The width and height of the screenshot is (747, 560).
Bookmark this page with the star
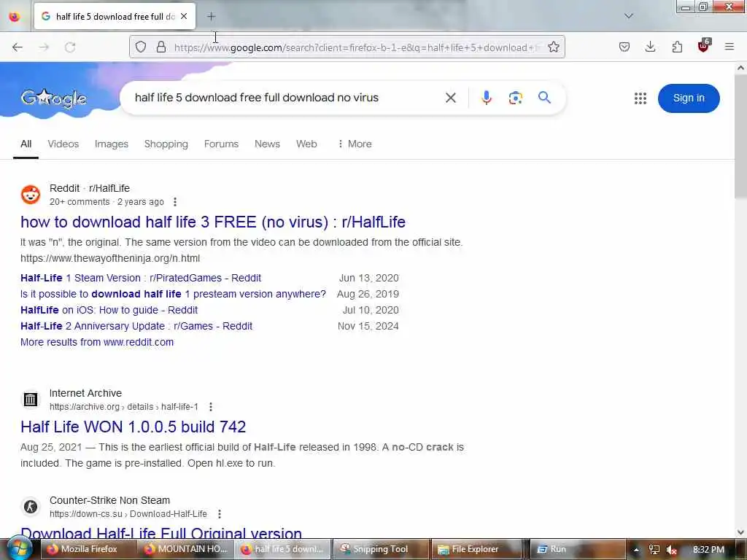(x=553, y=47)
